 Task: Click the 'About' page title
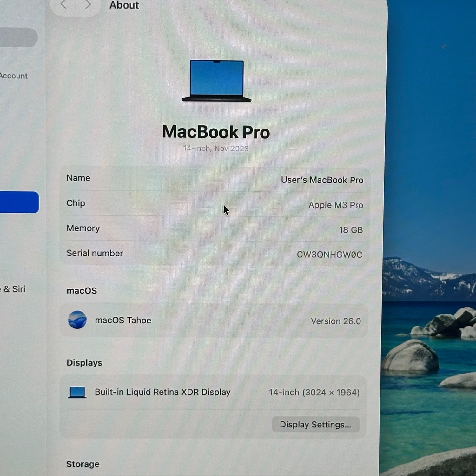(x=124, y=5)
